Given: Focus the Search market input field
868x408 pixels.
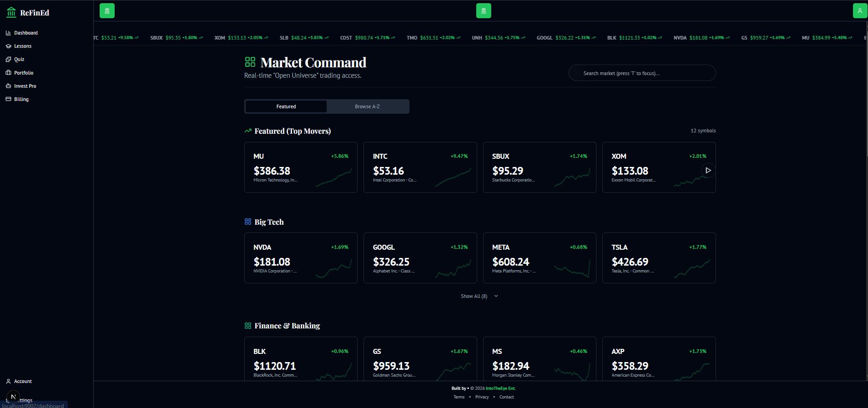Looking at the screenshot, I should [x=642, y=73].
